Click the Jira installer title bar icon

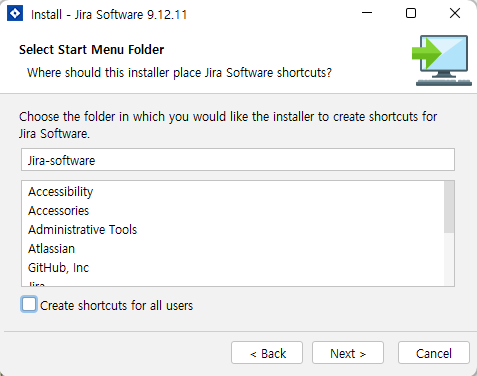[15, 13]
